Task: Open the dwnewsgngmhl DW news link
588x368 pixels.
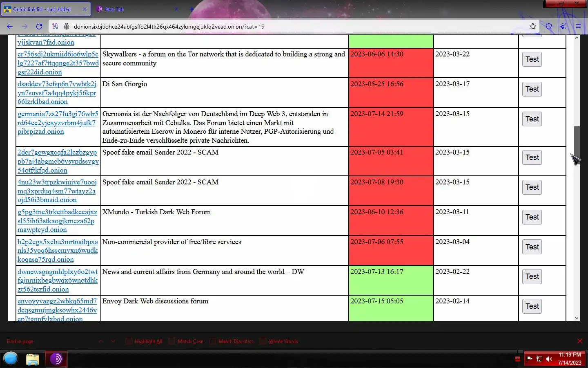Action: click(x=58, y=280)
